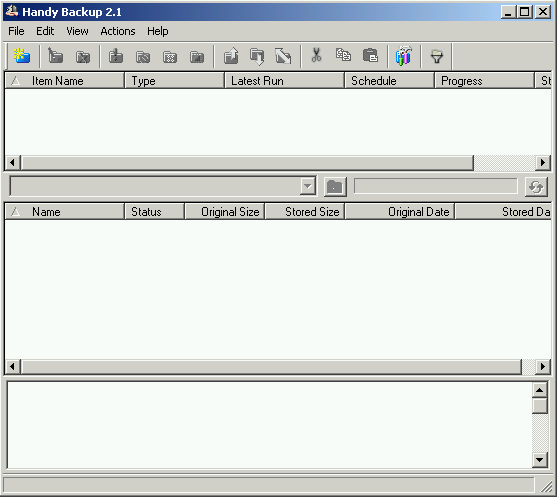Sort by the Status column header
Screen dimensions: 557x497
tap(155, 212)
